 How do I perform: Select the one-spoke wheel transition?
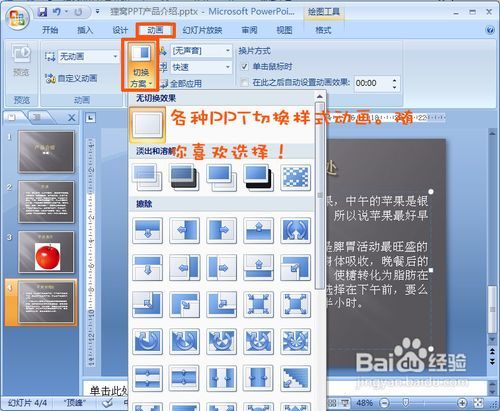click(147, 341)
